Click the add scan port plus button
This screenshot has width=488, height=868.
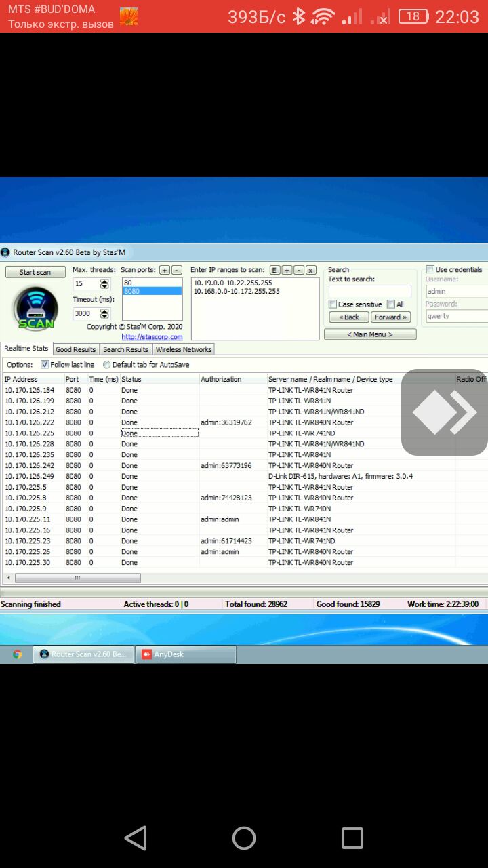tap(165, 270)
